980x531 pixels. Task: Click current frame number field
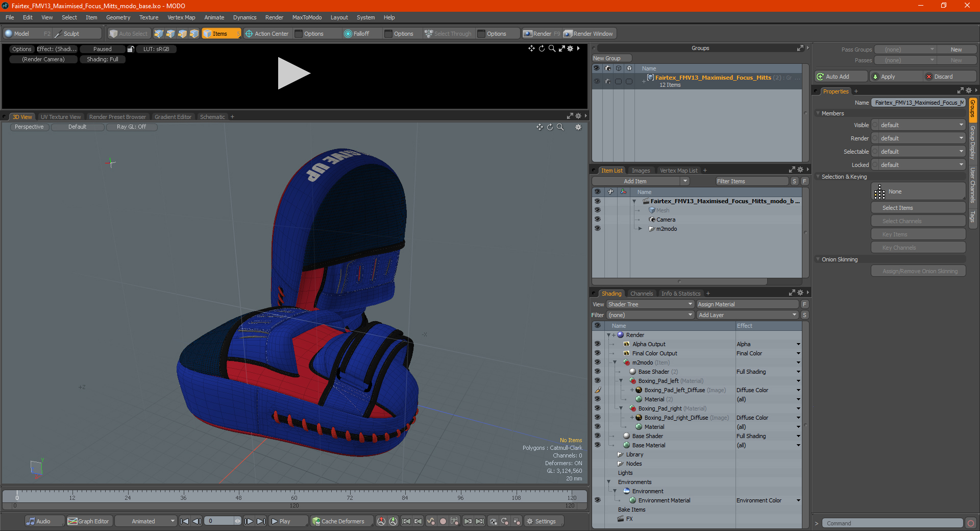coord(221,521)
